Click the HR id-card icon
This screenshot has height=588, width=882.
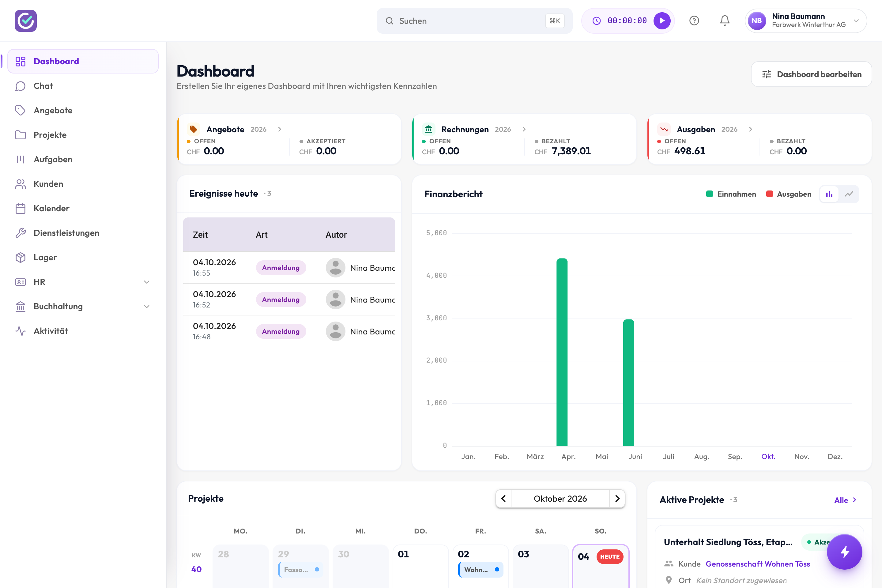point(21,282)
